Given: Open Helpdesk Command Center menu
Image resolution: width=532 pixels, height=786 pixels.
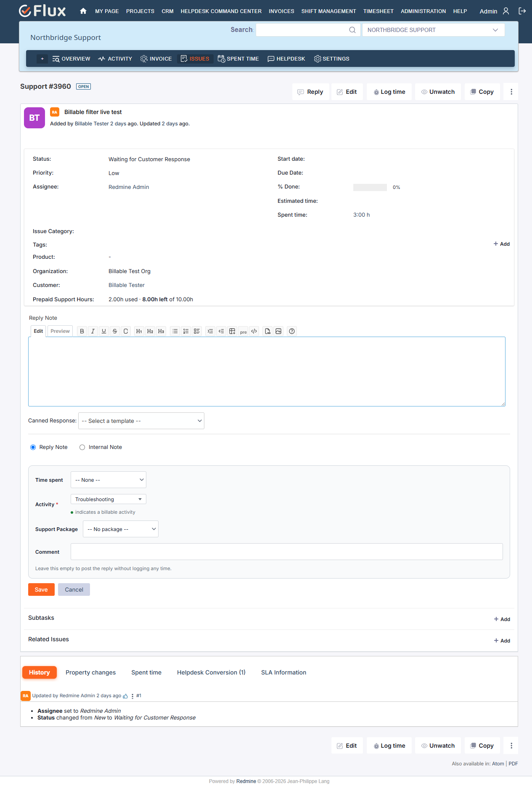Looking at the screenshot, I should coord(221,11).
